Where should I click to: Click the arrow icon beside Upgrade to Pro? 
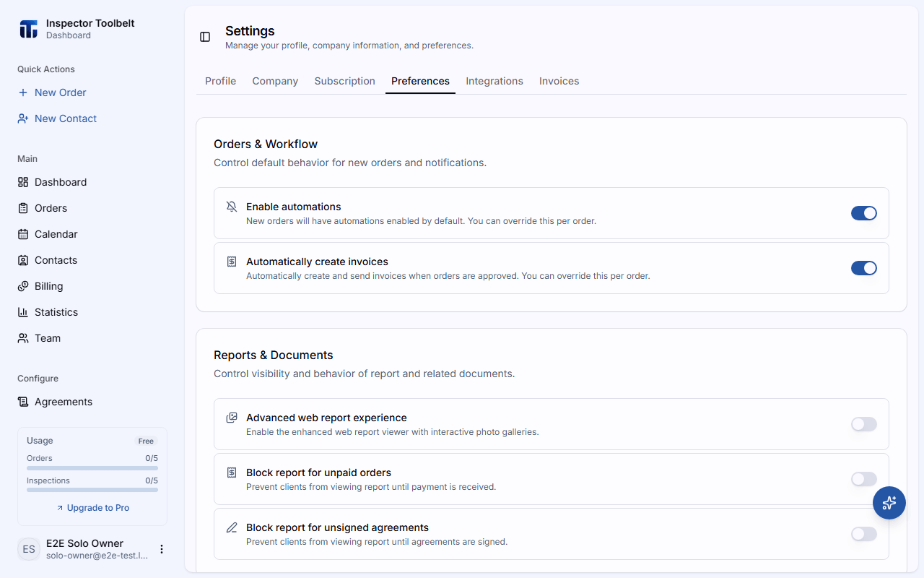(x=60, y=508)
